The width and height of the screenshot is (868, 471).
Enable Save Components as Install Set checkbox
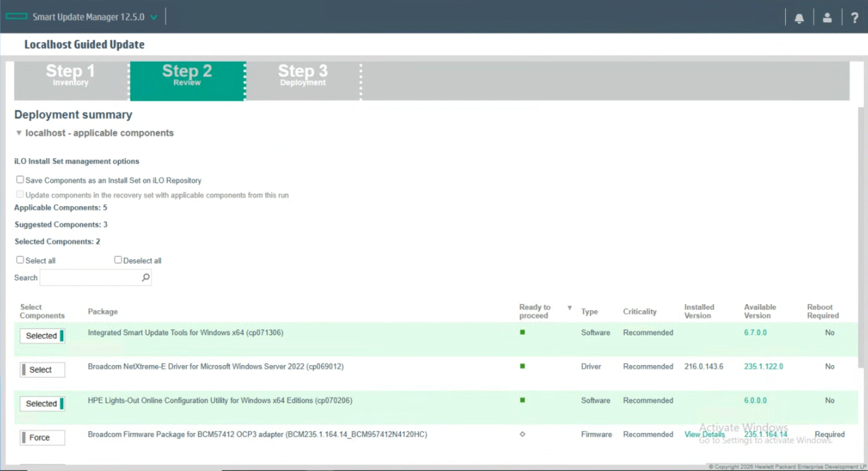point(20,180)
